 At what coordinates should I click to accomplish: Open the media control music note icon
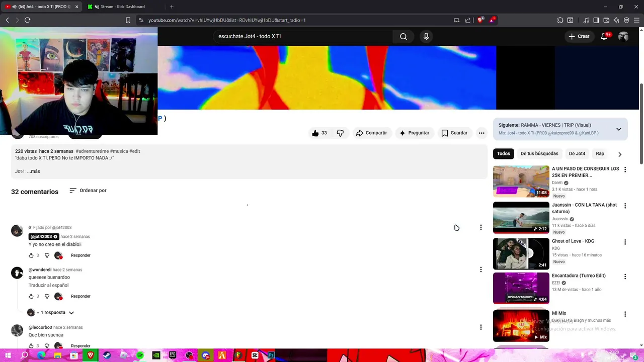(x=586, y=20)
